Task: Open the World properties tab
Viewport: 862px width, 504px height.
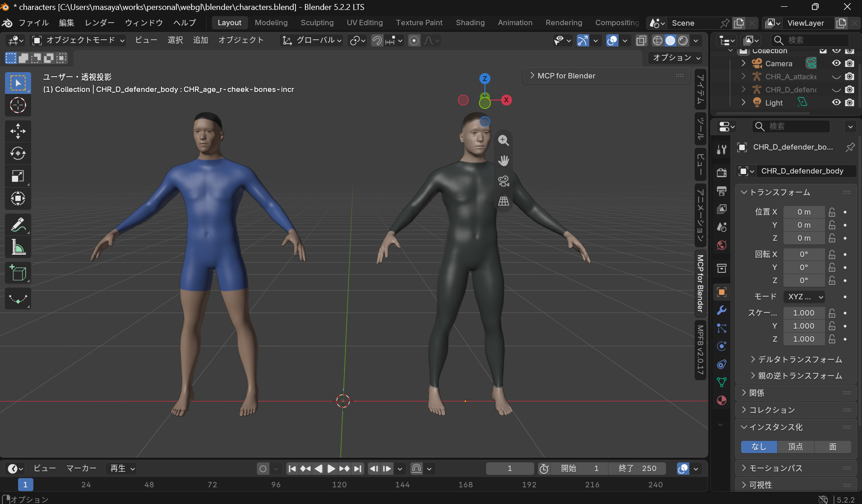Action: [722, 245]
